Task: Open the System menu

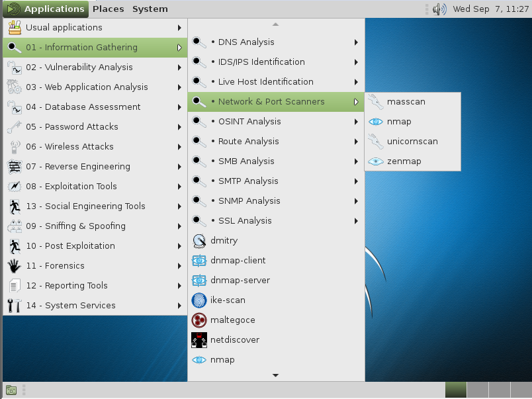Action: tap(150, 9)
